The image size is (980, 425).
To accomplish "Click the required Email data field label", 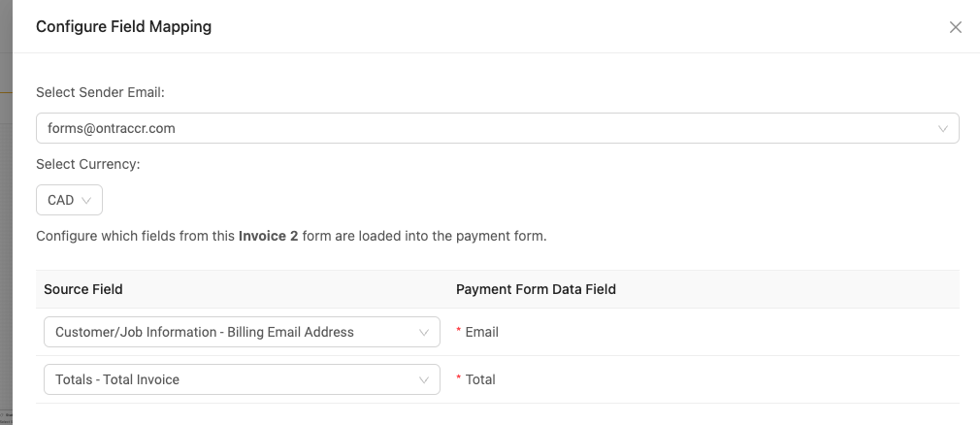I will pyautogui.click(x=482, y=332).
